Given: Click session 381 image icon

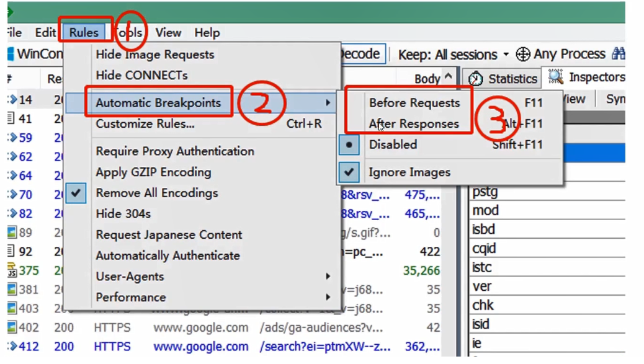Looking at the screenshot, I should [12, 290].
